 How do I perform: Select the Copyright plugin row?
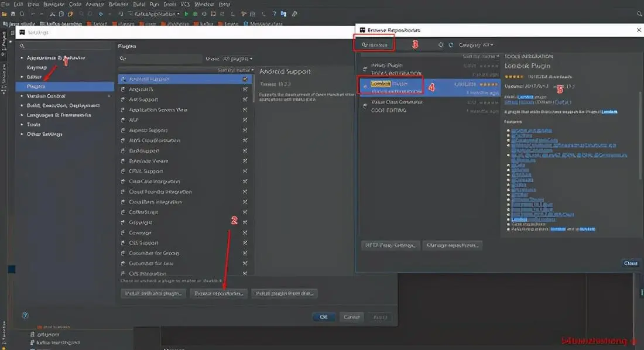coord(185,222)
